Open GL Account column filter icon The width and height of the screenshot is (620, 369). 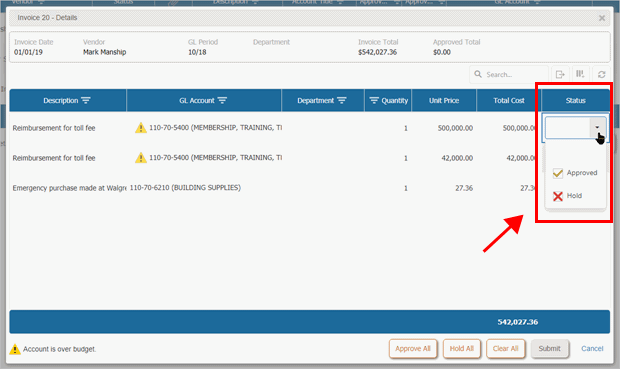click(x=222, y=100)
